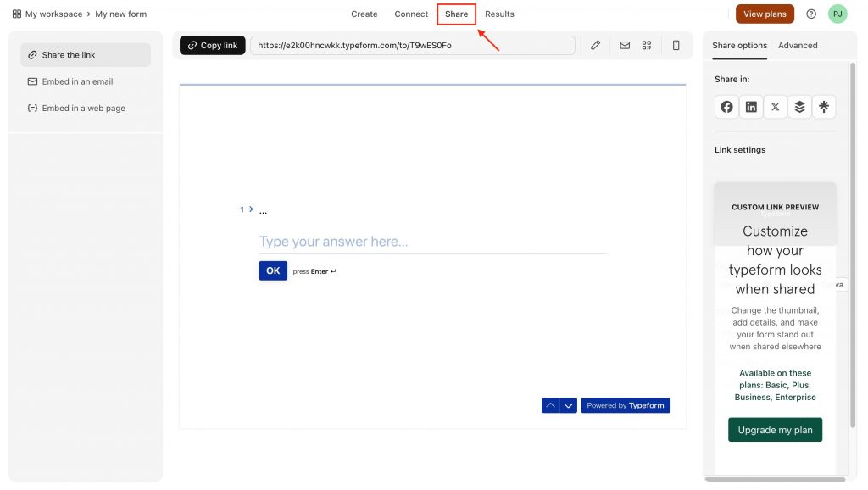Switch to the mobile preview icon
The height and width of the screenshot is (490, 868).
click(676, 46)
